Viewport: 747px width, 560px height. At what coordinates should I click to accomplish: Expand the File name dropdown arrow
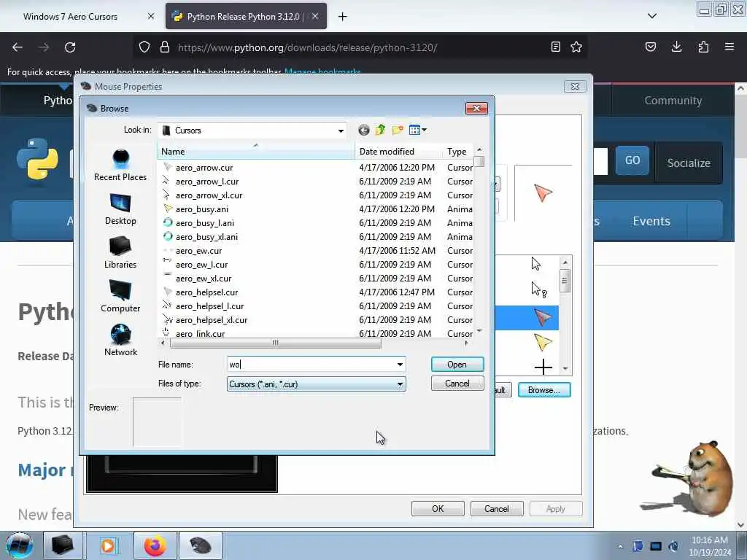pos(400,365)
